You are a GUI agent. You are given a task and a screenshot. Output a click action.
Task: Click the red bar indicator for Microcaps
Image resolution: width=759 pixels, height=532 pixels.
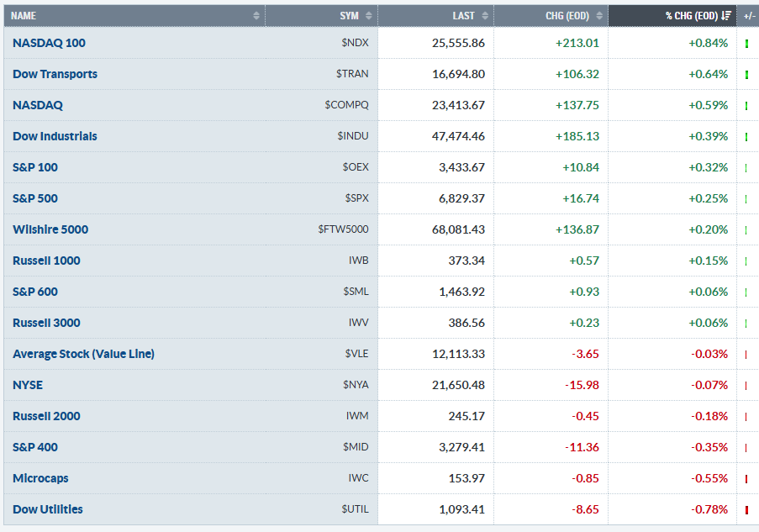tap(746, 478)
